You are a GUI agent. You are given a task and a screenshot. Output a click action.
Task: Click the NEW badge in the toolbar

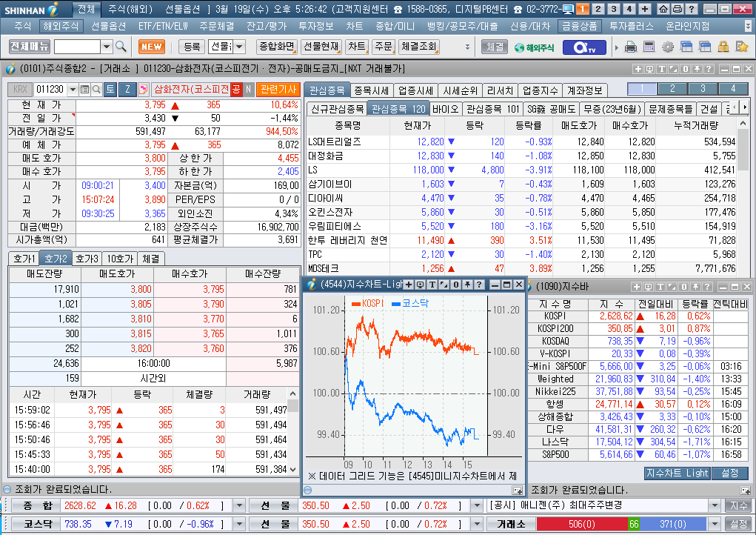coord(152,47)
